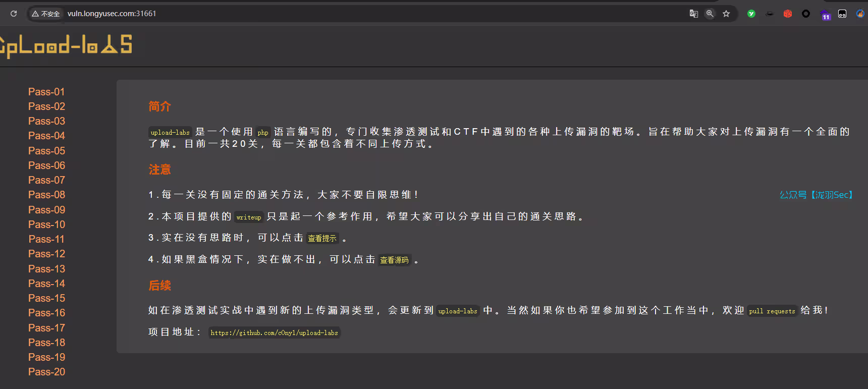Bookmark this page with the star icon
The image size is (868, 389).
[726, 14]
